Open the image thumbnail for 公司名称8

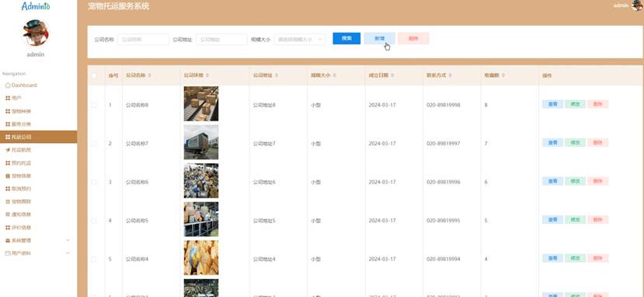(201, 103)
